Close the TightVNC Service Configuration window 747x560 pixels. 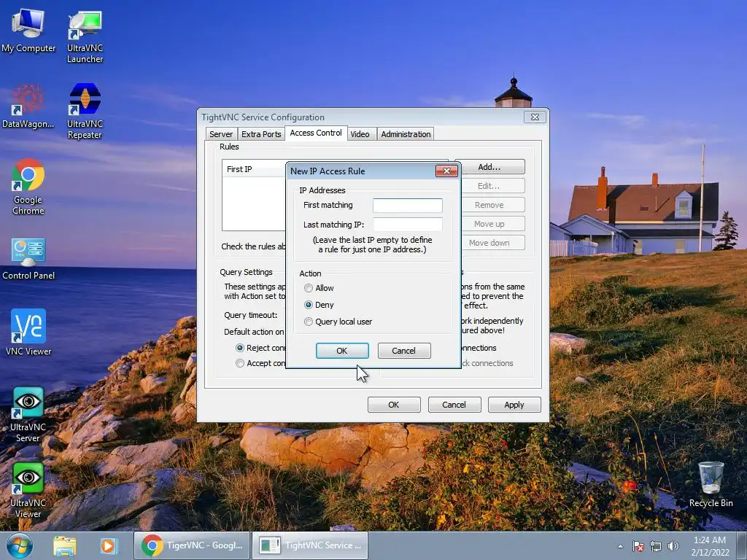tap(535, 117)
